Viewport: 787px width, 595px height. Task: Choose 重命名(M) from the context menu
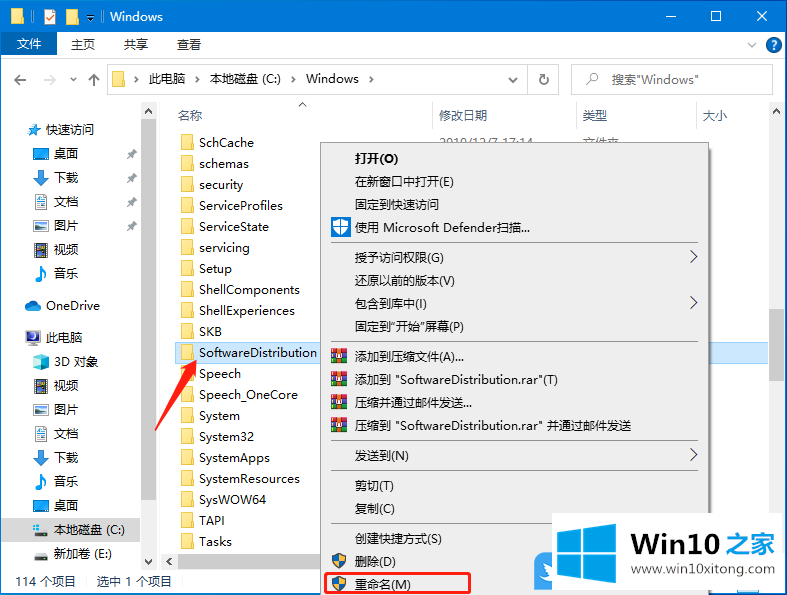click(x=382, y=583)
